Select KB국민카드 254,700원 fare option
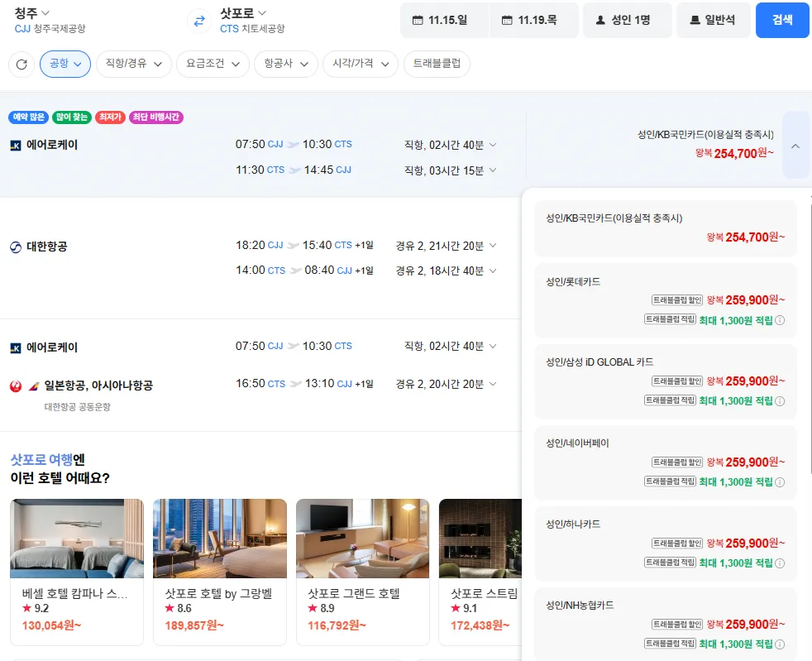812x661 pixels. coord(666,228)
